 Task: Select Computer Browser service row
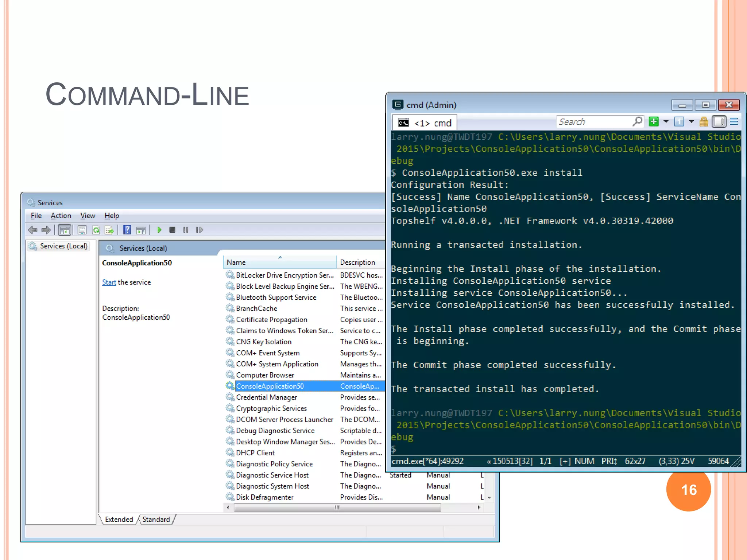305,375
